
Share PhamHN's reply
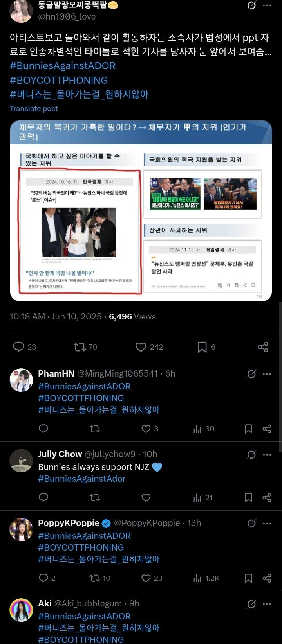[267, 429]
